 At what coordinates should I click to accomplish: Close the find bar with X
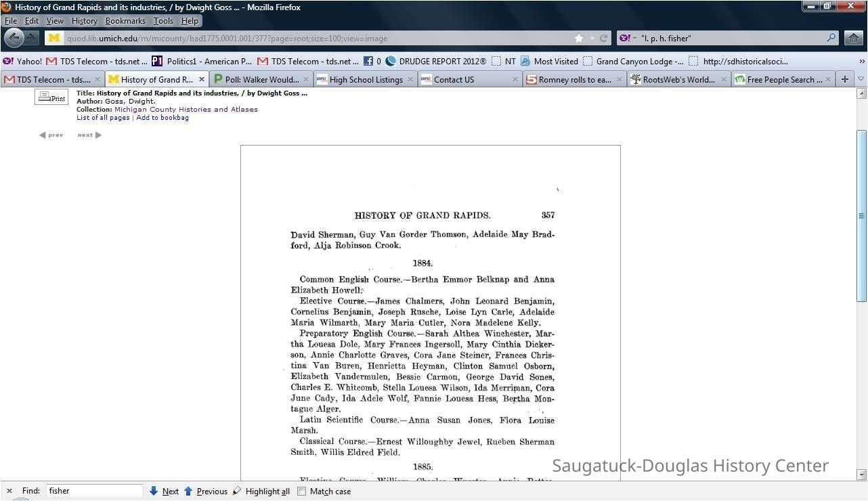pos(9,491)
